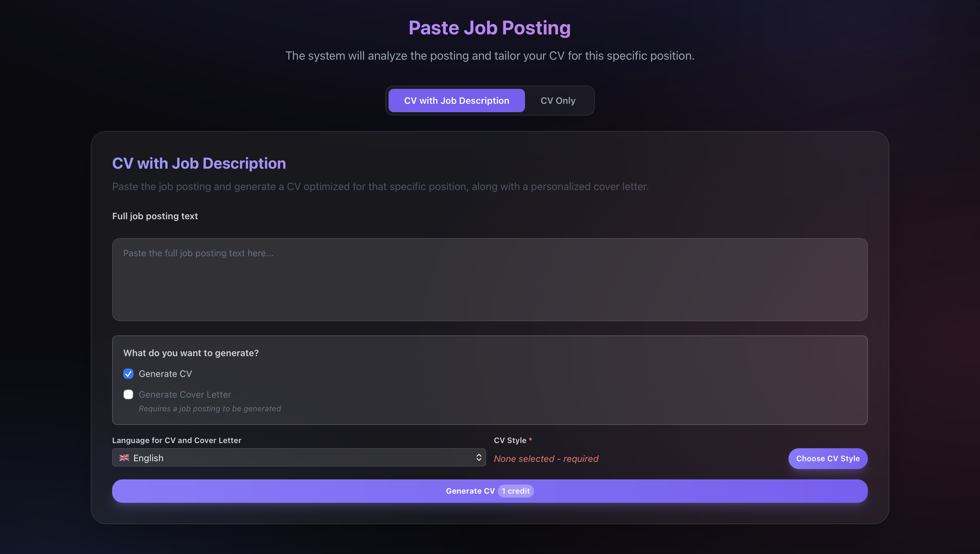The width and height of the screenshot is (980, 554).
Task: Click the UK flag icon in language field
Action: (124, 458)
